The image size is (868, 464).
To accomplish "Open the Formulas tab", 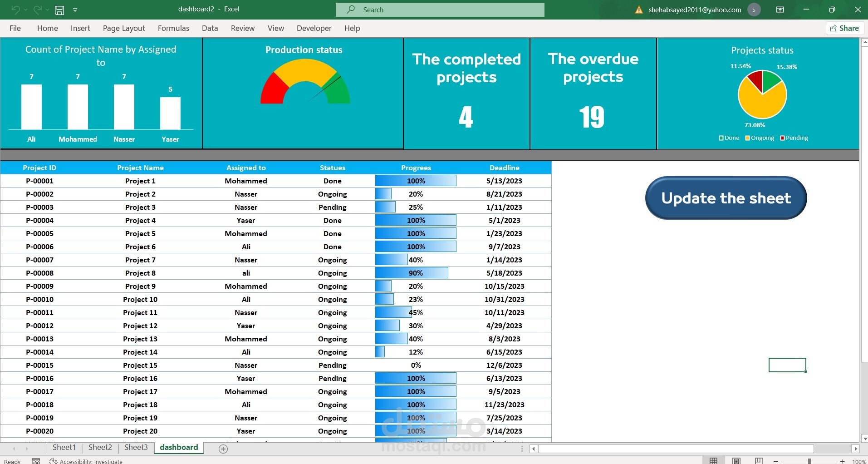I will tap(173, 28).
